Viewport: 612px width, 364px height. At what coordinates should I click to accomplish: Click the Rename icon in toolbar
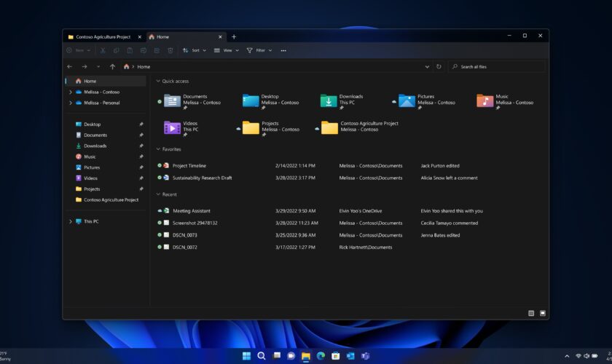[x=144, y=50]
